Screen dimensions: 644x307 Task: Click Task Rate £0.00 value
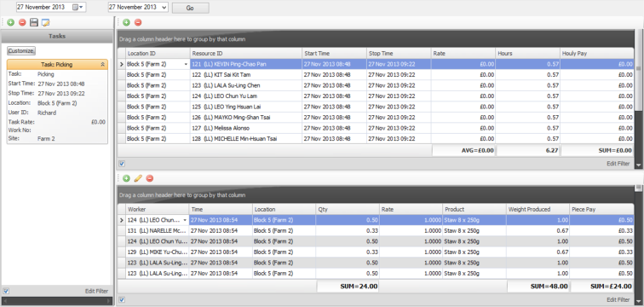click(x=98, y=122)
